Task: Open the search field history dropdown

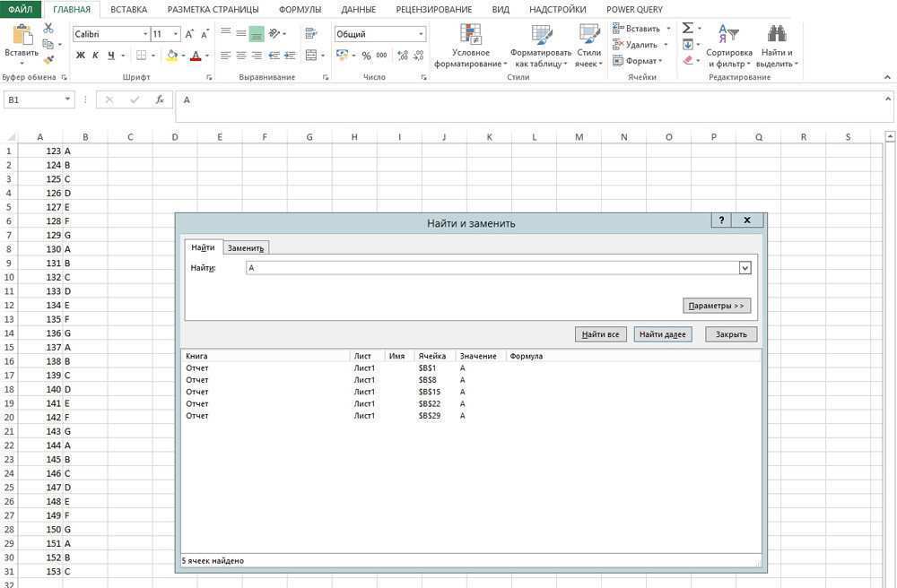Action: pos(745,268)
